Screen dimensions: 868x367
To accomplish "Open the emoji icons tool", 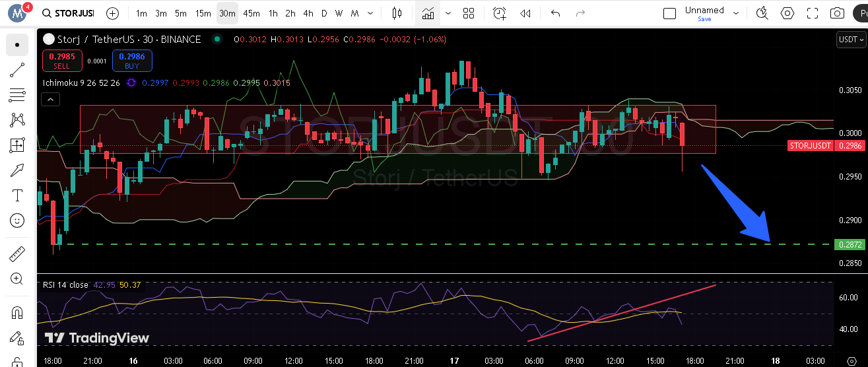I will 17,220.
